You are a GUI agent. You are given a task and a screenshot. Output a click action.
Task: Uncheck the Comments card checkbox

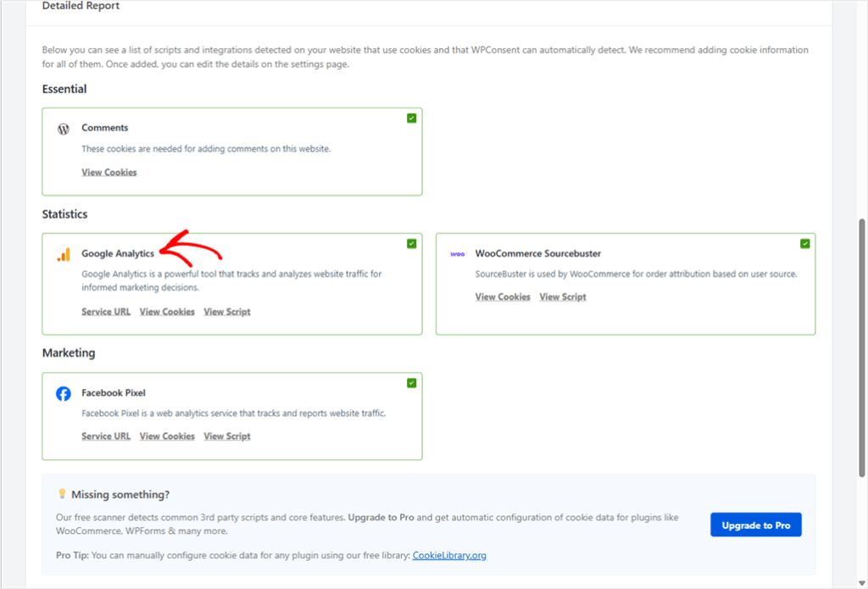411,118
